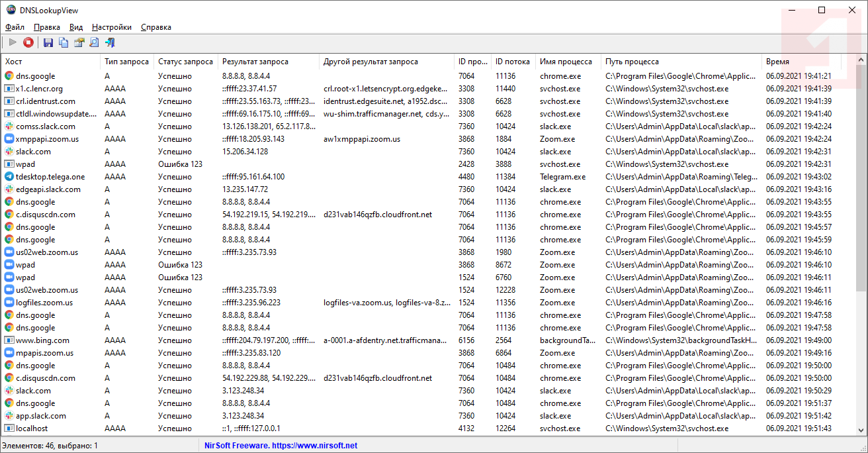Click the result 13.235.147.72
This screenshot has height=453, width=868.
pos(245,189)
